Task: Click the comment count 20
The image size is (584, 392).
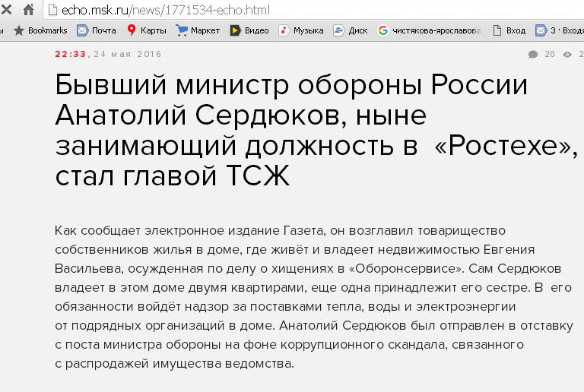Action: pos(550,54)
